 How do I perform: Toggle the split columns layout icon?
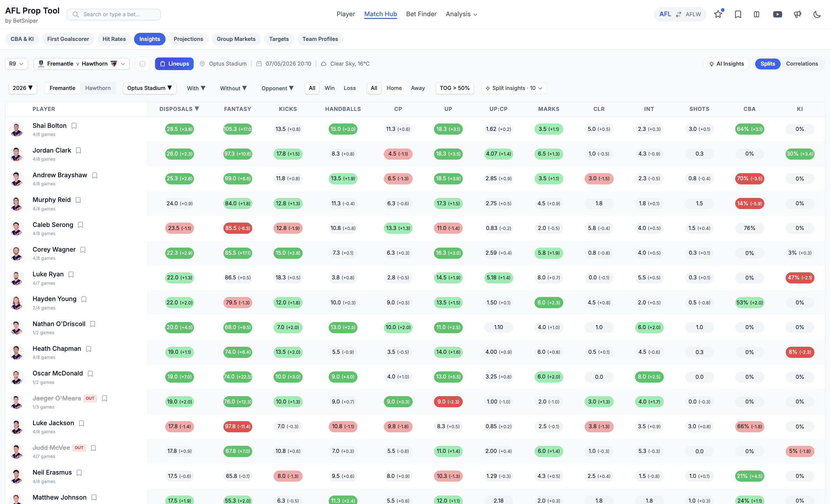(x=757, y=14)
